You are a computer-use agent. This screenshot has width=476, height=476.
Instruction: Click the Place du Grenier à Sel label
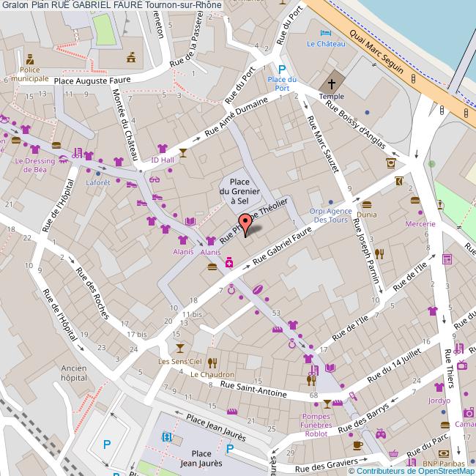pos(240,190)
